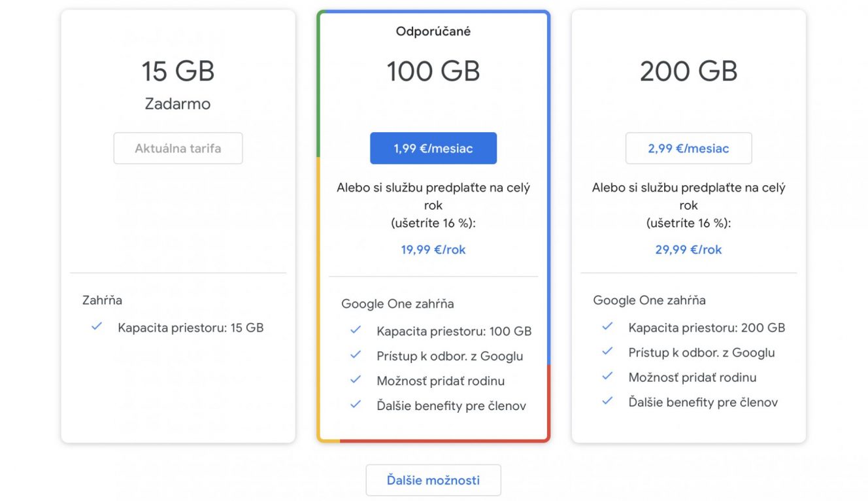
Task: Select the 29,99 €/rok yearly price link
Action: (x=688, y=249)
